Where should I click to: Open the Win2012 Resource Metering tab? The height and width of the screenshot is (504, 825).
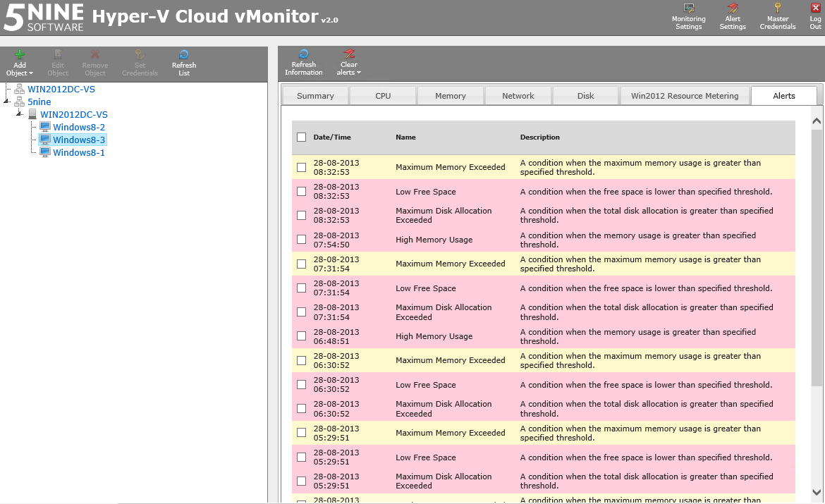tap(685, 96)
